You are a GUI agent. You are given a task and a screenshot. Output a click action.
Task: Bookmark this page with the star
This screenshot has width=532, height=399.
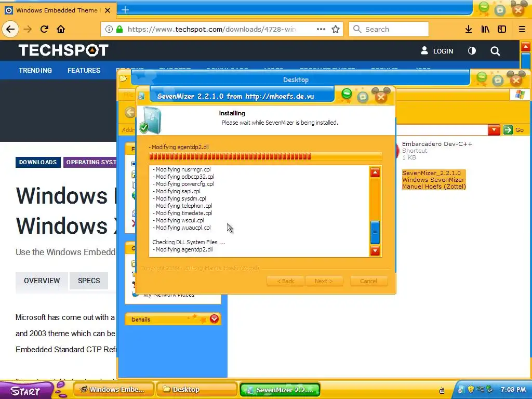tap(336, 29)
